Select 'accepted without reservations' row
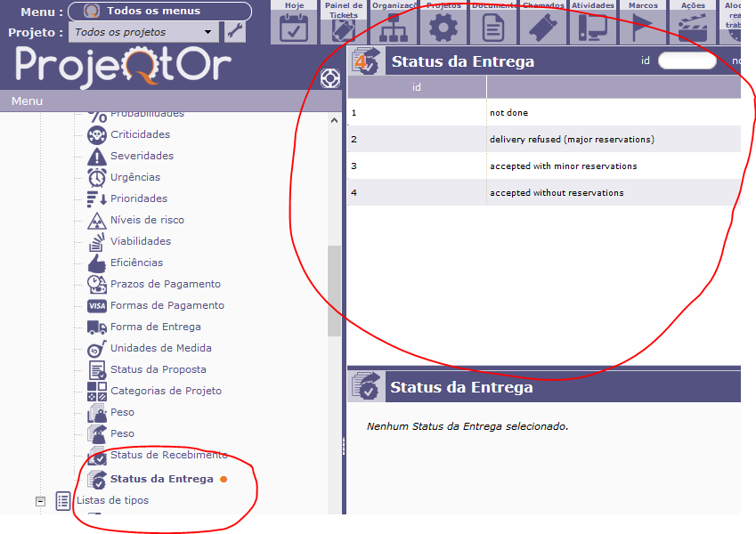 544,192
